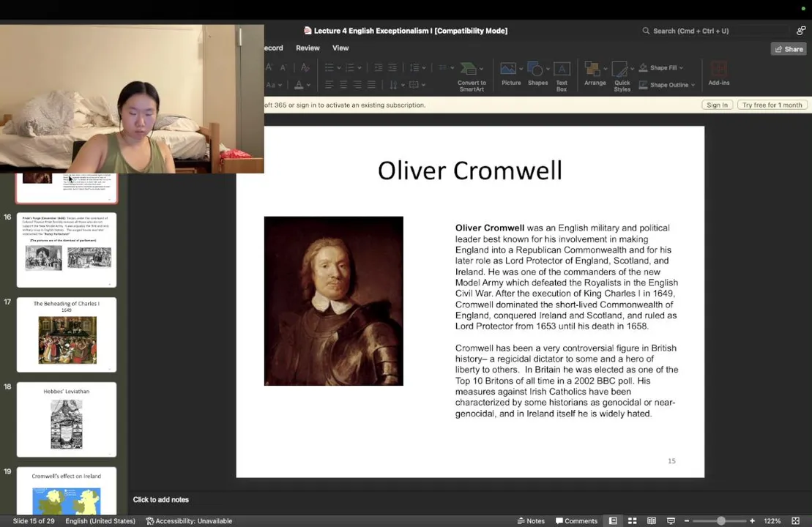Zoom in with the plus button

pyautogui.click(x=753, y=521)
